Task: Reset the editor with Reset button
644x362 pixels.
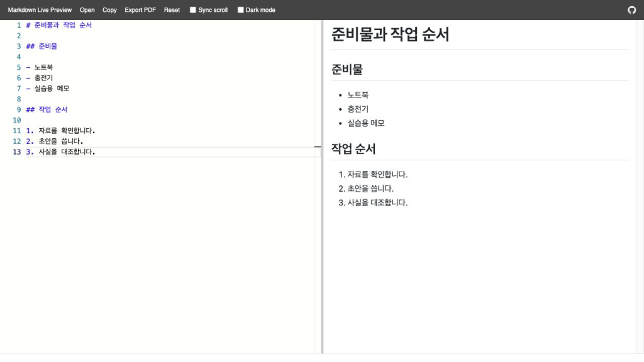Action: 172,10
